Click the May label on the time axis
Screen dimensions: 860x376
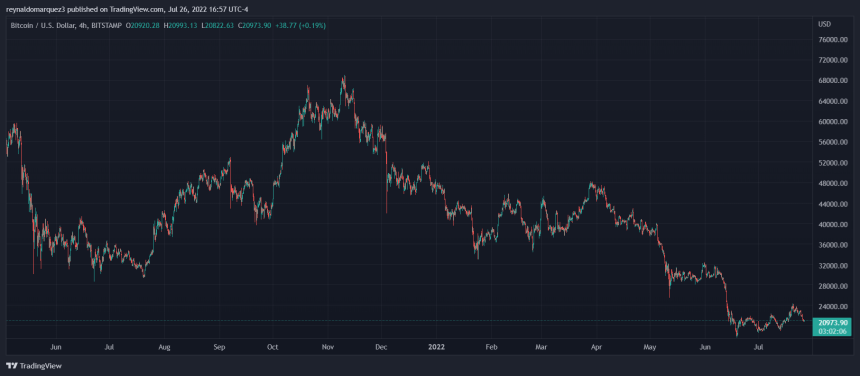(x=650, y=347)
